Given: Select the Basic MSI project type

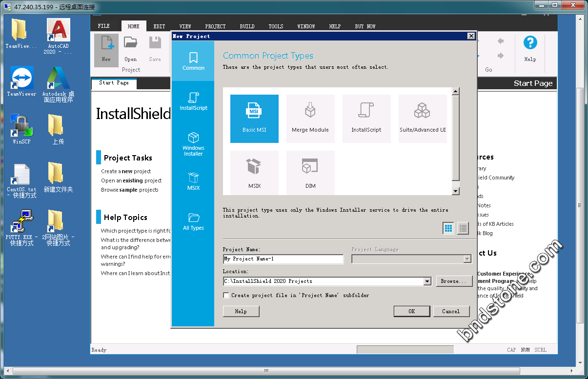Looking at the screenshot, I should point(254,118).
